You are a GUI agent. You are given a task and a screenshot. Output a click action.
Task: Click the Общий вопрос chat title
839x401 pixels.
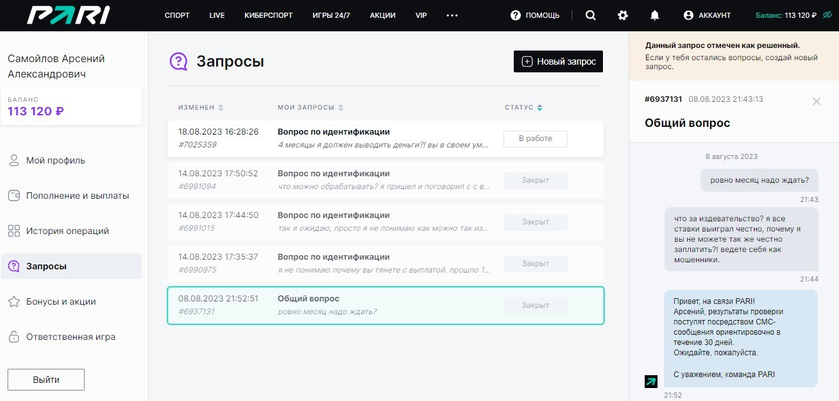pos(687,123)
